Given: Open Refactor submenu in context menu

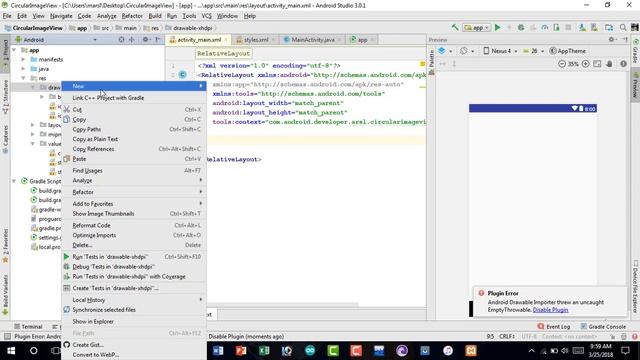Looking at the screenshot, I should [x=133, y=192].
